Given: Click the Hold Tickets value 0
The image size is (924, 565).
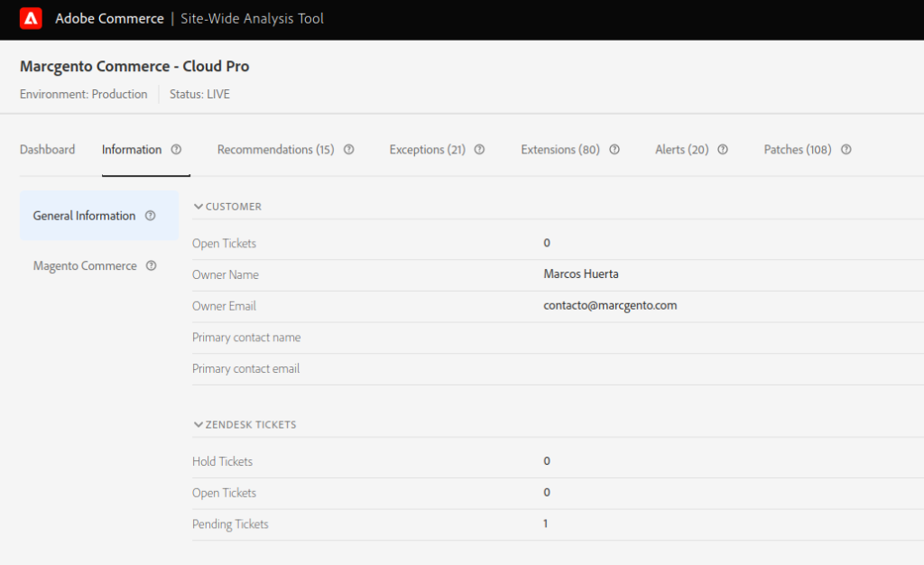Looking at the screenshot, I should [x=547, y=460].
